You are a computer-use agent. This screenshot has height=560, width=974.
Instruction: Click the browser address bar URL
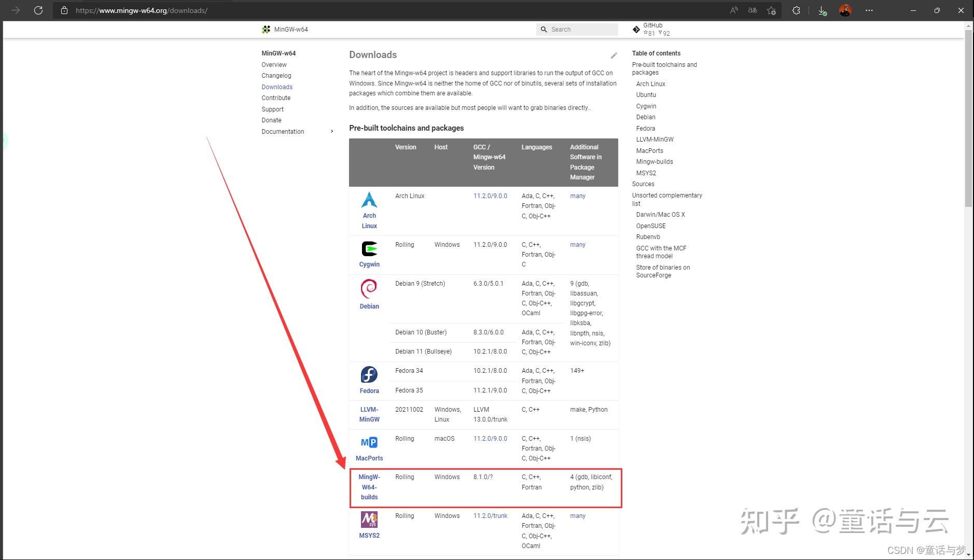[x=142, y=10]
